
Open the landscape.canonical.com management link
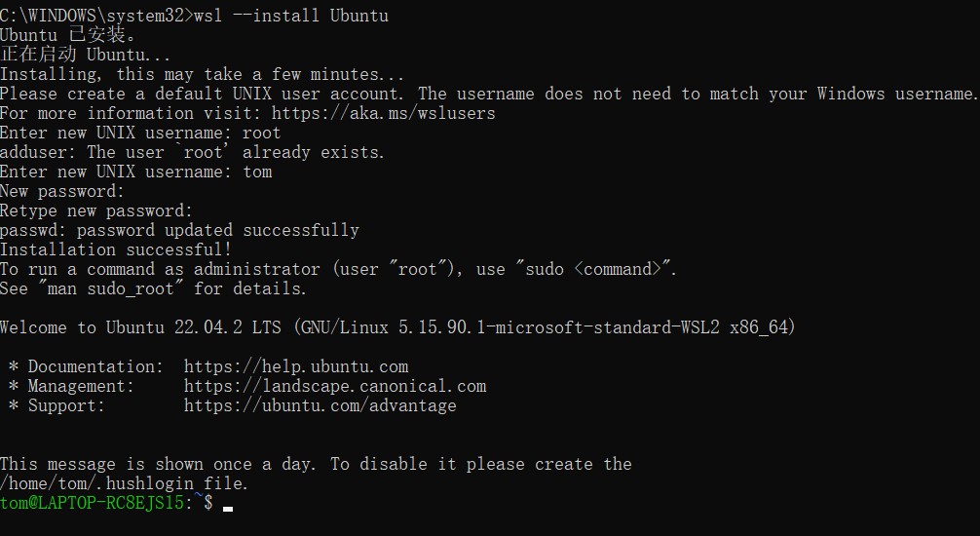pyautogui.click(x=334, y=386)
